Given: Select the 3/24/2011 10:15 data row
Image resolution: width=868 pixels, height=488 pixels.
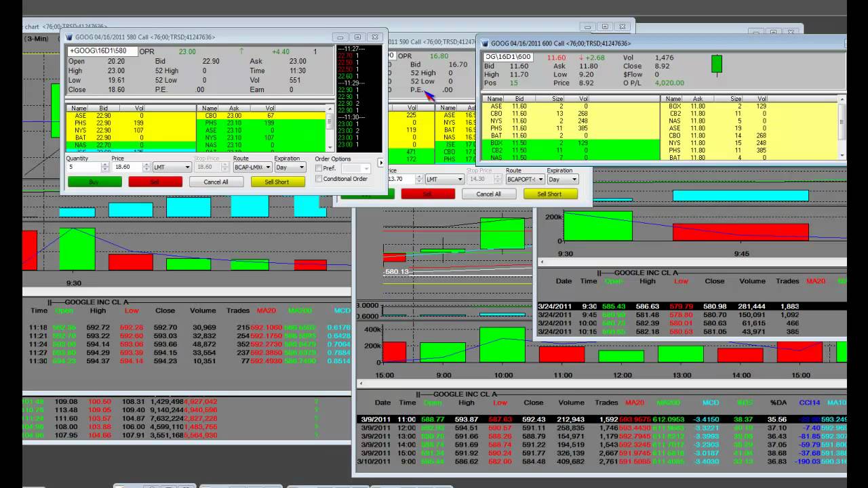Looking at the screenshot, I should coord(692,332).
